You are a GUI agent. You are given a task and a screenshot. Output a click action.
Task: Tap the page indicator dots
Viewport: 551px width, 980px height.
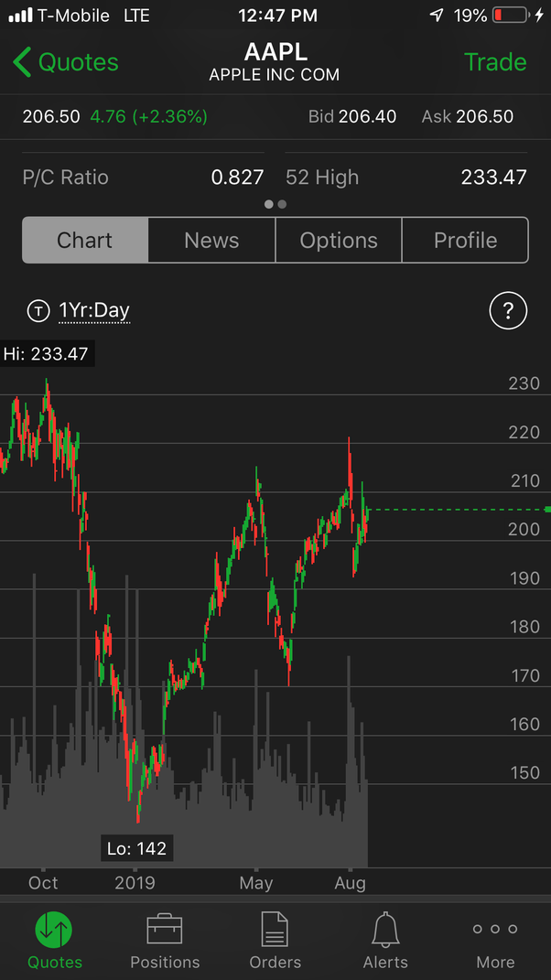point(275,204)
